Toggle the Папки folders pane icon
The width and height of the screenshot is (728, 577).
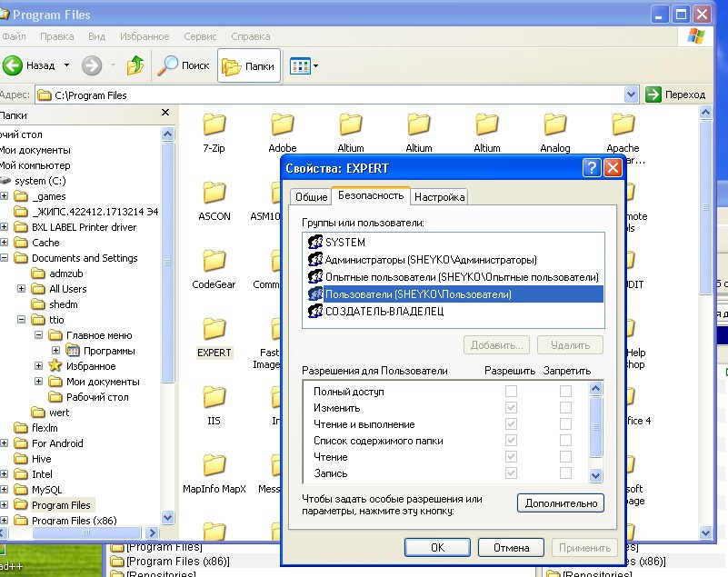tap(230, 65)
